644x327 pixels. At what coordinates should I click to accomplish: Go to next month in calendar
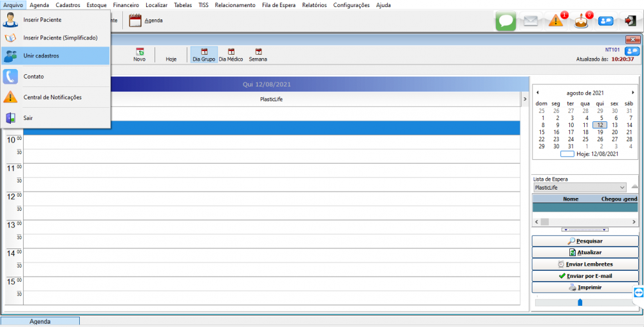pyautogui.click(x=632, y=93)
